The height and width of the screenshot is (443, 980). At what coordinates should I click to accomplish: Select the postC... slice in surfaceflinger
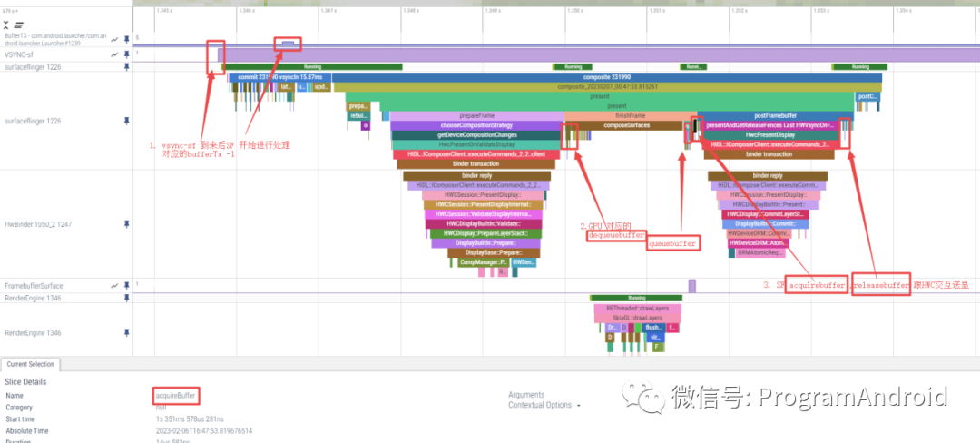[868, 97]
